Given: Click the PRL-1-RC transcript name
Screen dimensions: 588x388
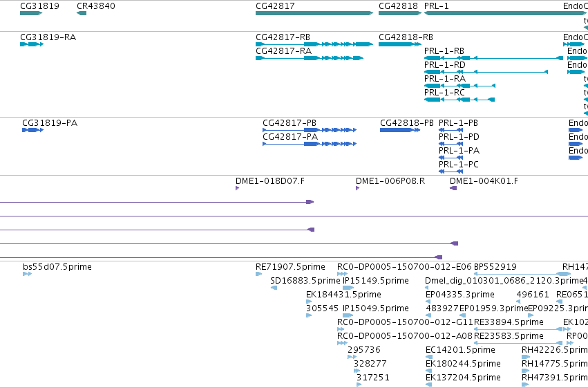Looking at the screenshot, I should (x=444, y=93).
